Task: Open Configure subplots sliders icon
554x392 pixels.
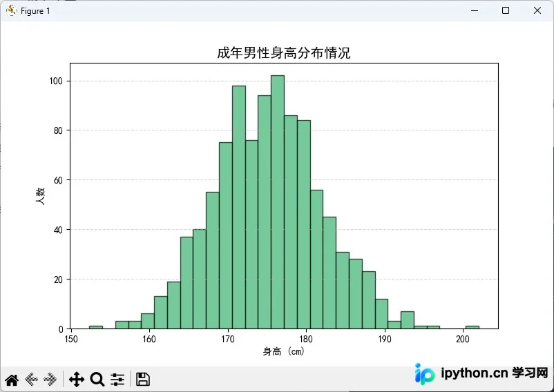Action: (x=117, y=380)
